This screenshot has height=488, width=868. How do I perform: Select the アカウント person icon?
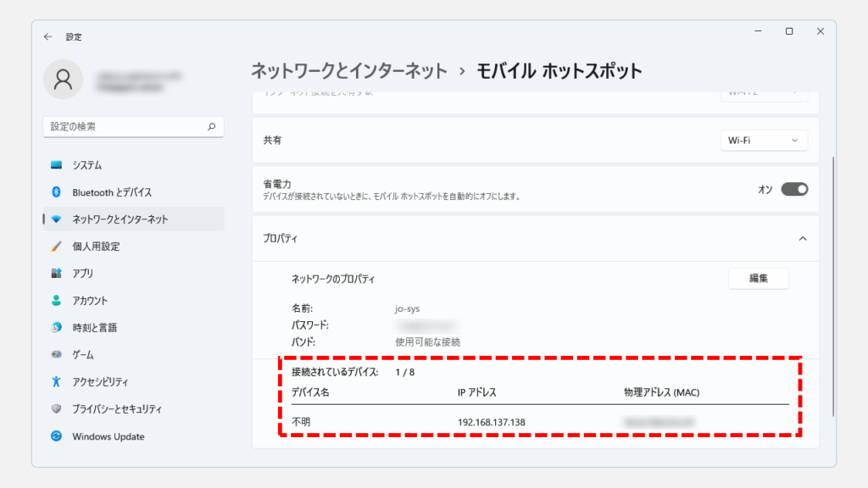tap(57, 301)
